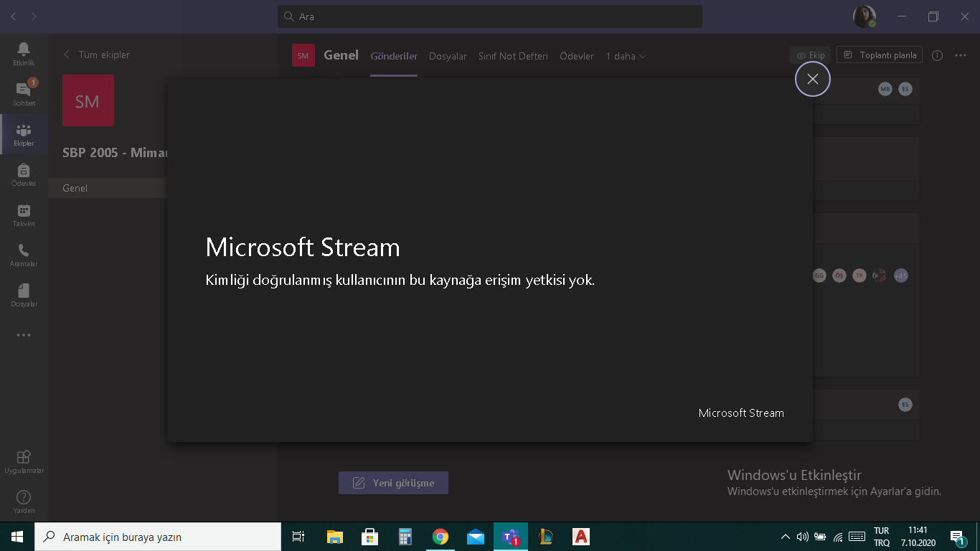Image resolution: width=980 pixels, height=551 pixels.
Task: Open Dosyalar in the left rail
Action: (24, 295)
